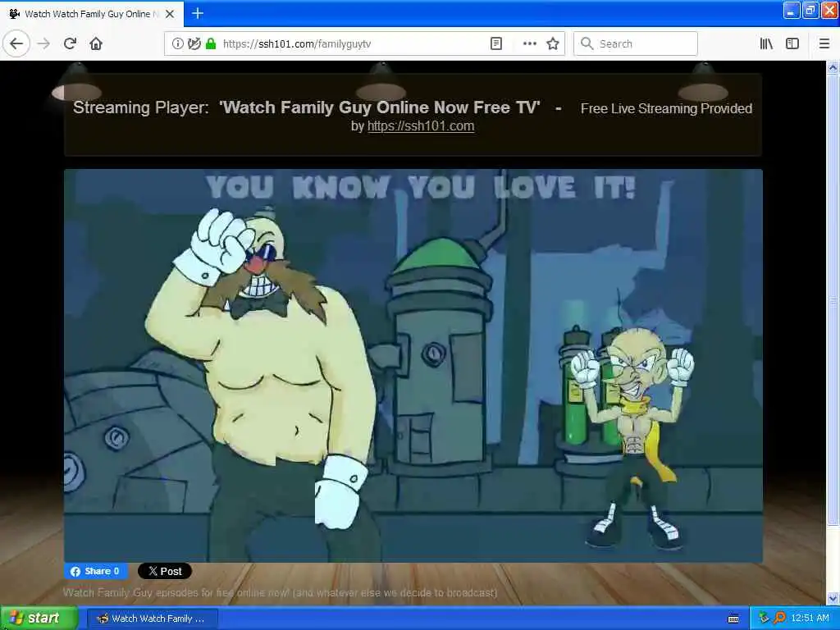Focus the Search box
840x630 pixels.
[x=636, y=43]
